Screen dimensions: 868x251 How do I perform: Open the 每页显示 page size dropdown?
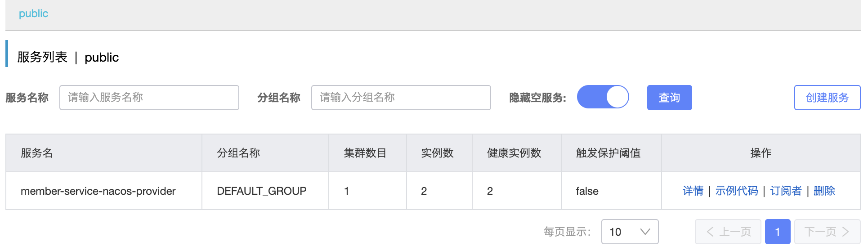pos(630,232)
